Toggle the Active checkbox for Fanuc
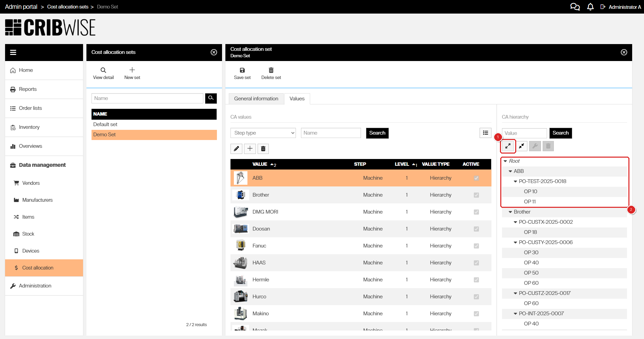The image size is (644, 339). point(476,246)
